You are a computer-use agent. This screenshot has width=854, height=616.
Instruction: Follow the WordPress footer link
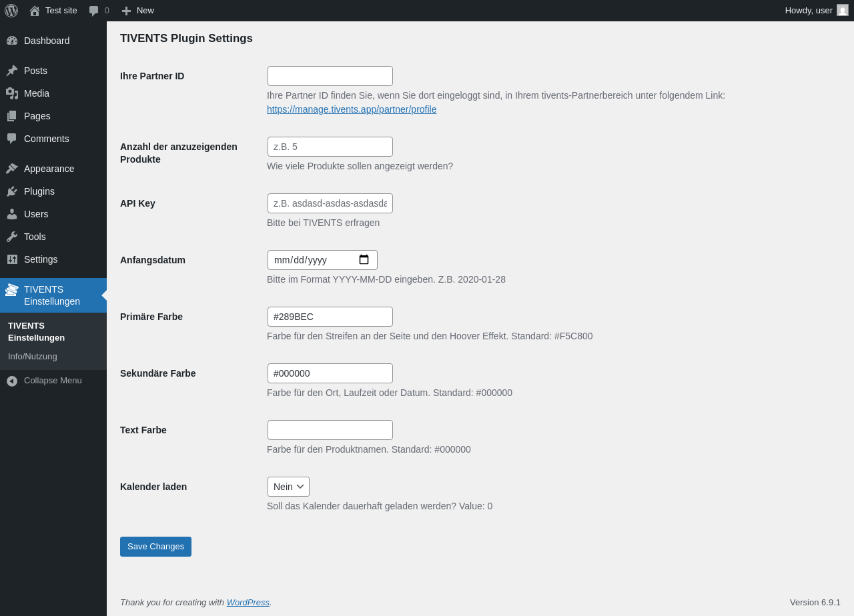click(x=248, y=602)
